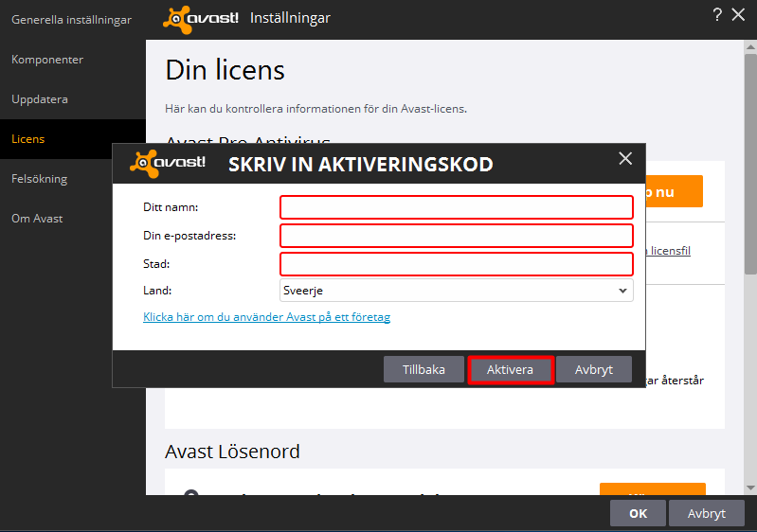Click the OK button in settings window
Screen dimensions: 757x532
(x=638, y=514)
